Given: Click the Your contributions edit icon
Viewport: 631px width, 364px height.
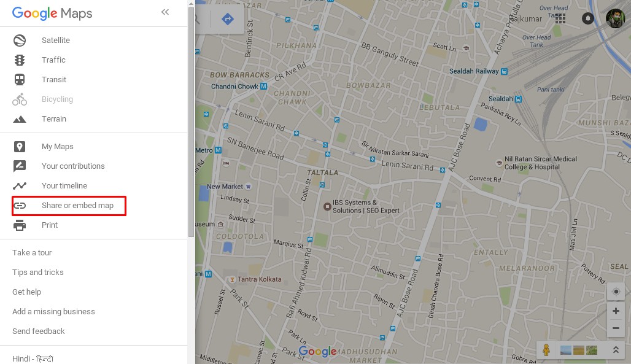Looking at the screenshot, I should 19,166.
